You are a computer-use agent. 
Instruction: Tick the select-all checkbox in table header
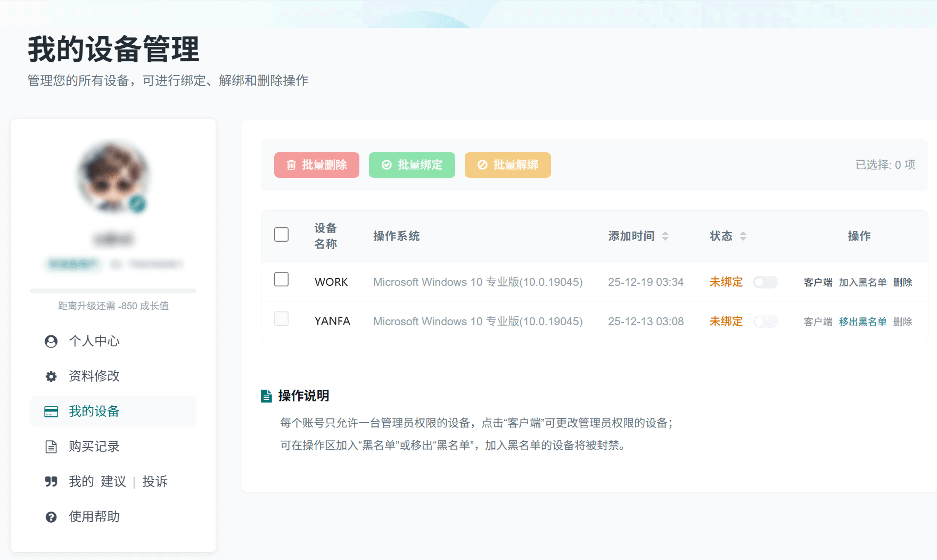(x=281, y=235)
